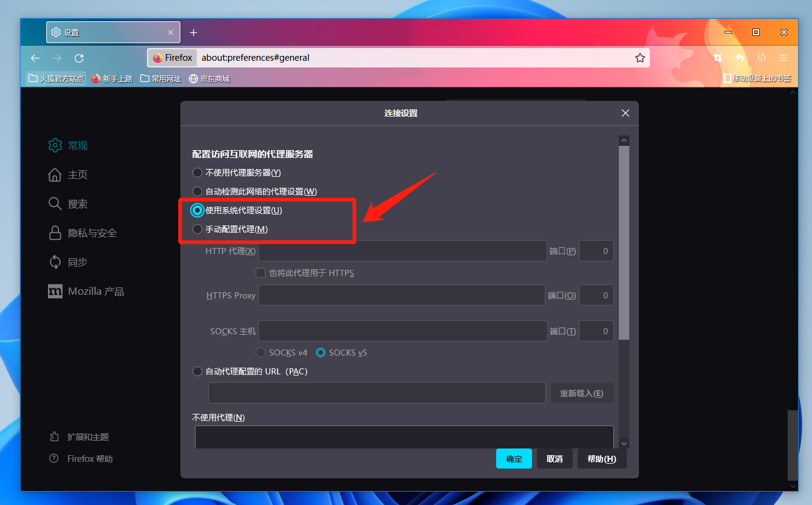Open a new tab with plus icon
Image resolution: width=812 pixels, height=505 pixels.
coord(193,32)
